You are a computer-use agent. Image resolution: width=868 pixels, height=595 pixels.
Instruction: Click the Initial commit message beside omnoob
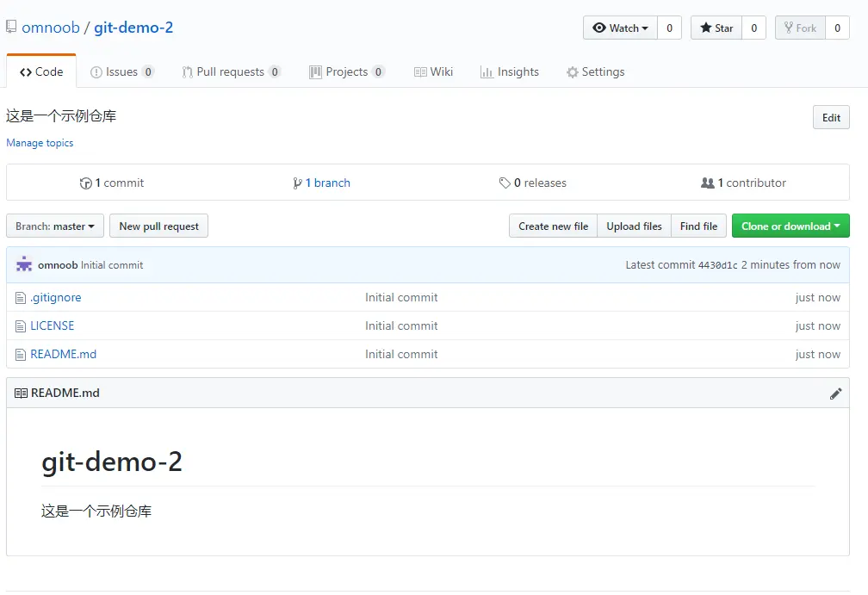[112, 265]
